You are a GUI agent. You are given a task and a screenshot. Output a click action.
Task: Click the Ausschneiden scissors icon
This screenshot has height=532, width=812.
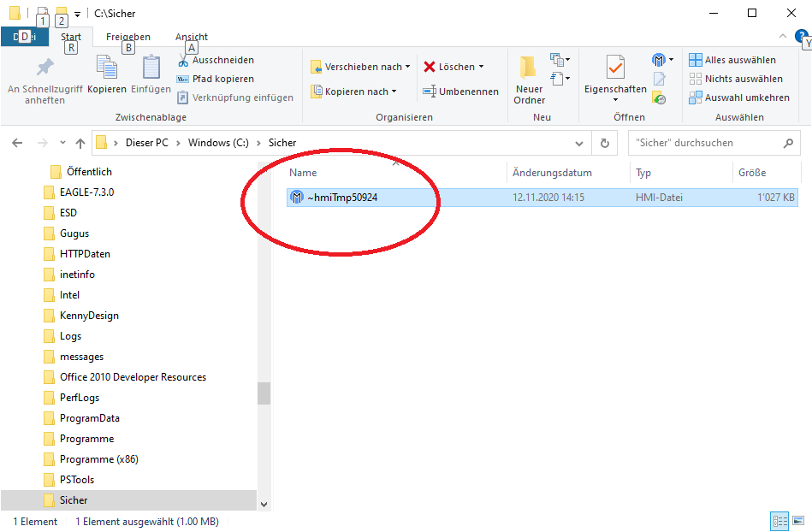click(184, 61)
